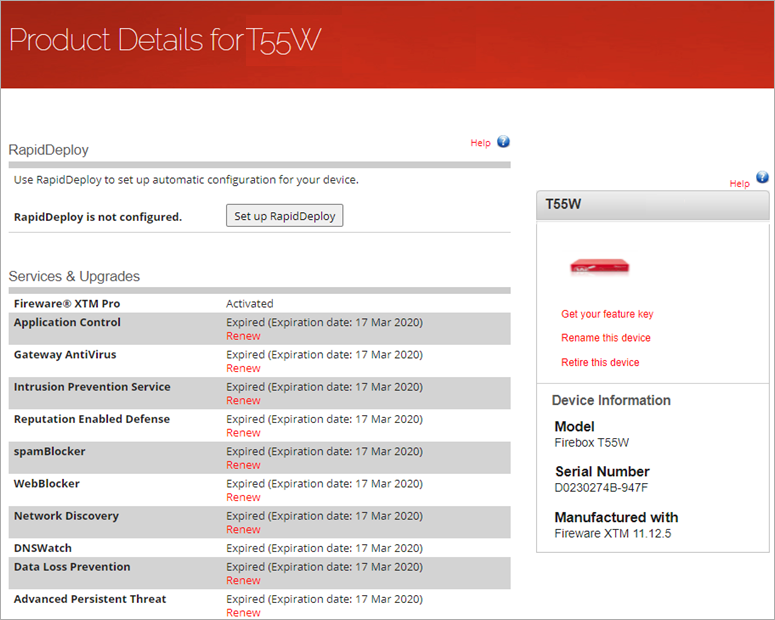
Task: Choose Retire this device link
Action: pyautogui.click(x=600, y=362)
